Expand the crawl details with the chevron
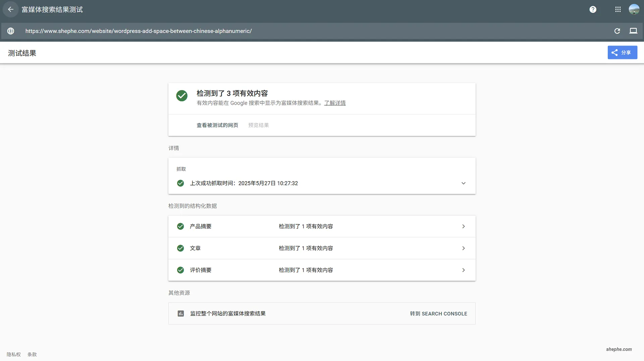Image resolution: width=644 pixels, height=361 pixels. point(464,183)
